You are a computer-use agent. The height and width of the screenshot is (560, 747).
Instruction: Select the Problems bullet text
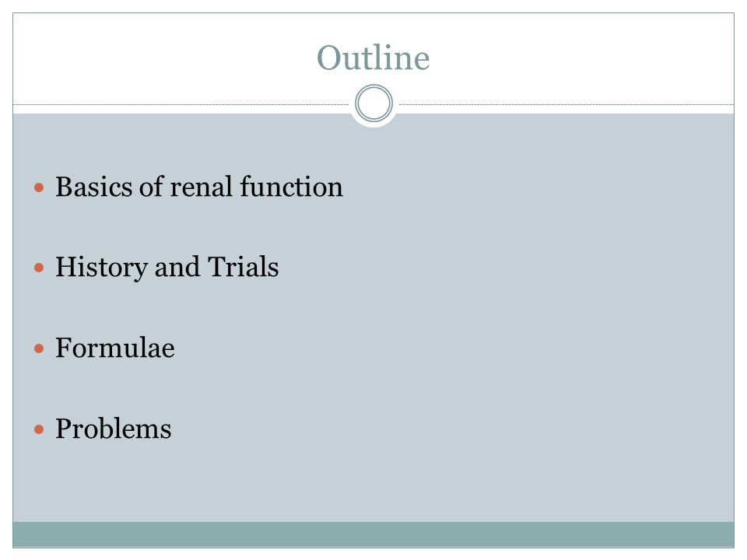pos(114,429)
